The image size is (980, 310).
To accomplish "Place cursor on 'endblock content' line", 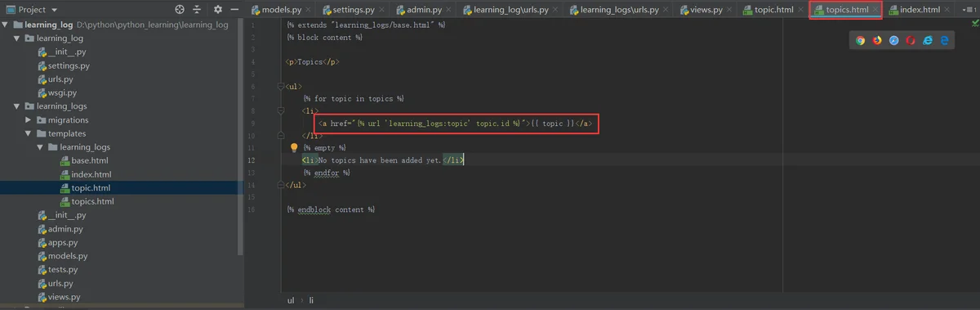I will 331,209.
